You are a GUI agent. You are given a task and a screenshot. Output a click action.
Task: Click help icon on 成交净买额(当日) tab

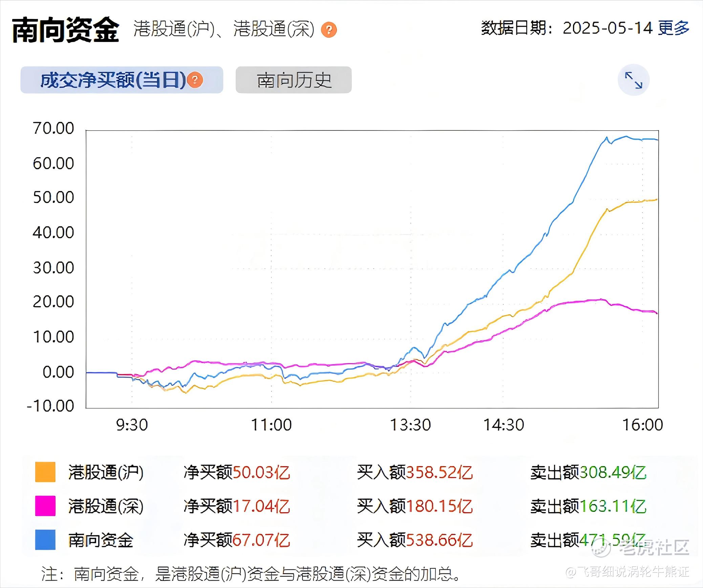tap(195, 80)
